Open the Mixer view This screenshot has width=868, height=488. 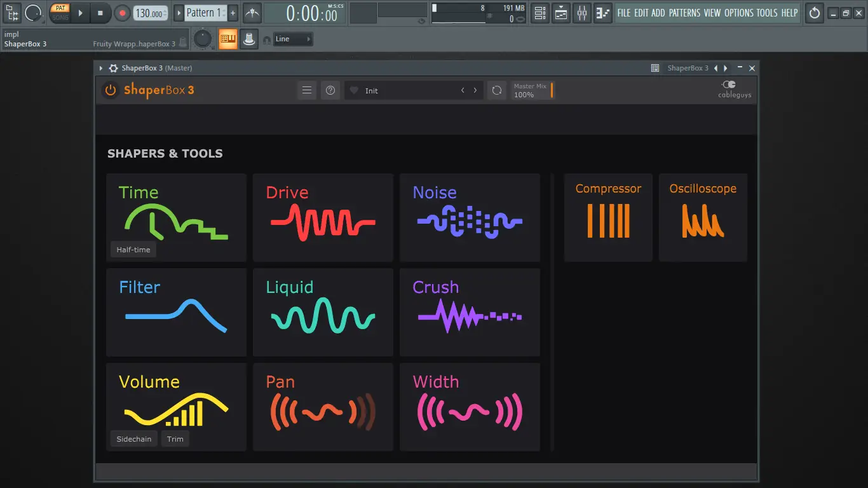pos(582,13)
